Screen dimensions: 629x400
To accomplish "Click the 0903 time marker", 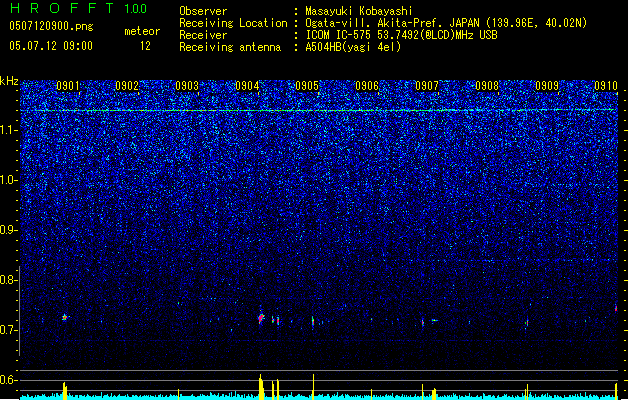I will (x=187, y=86).
